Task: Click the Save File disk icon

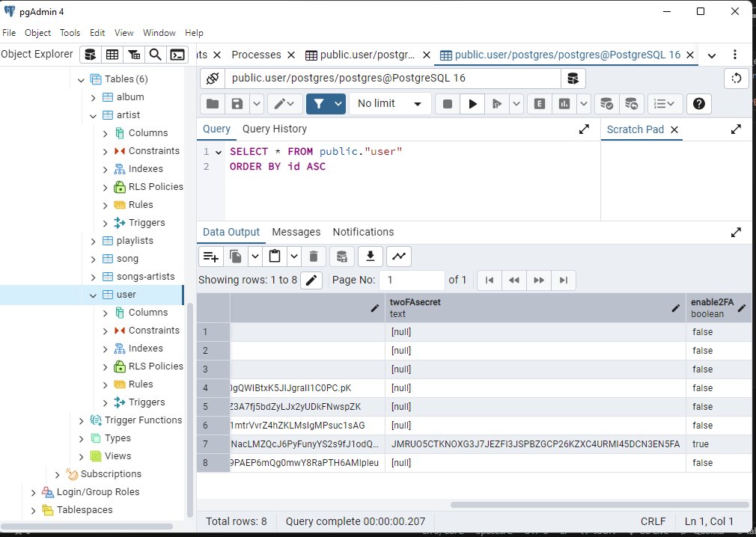Action: tap(237, 103)
